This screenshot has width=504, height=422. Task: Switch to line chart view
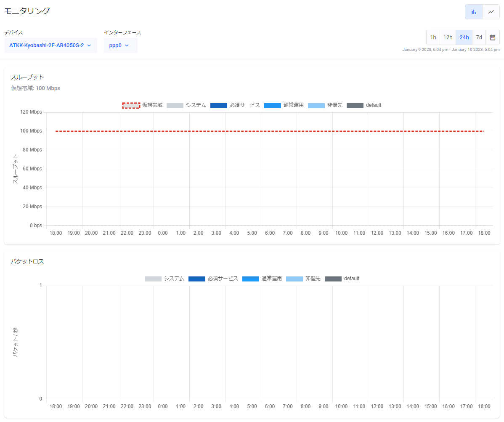pyautogui.click(x=491, y=12)
